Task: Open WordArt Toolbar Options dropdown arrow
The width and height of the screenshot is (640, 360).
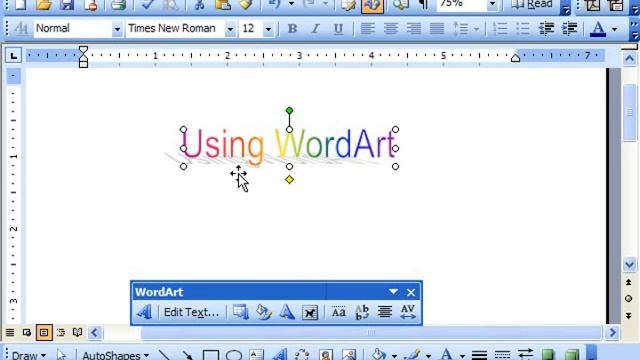Action: [393, 292]
